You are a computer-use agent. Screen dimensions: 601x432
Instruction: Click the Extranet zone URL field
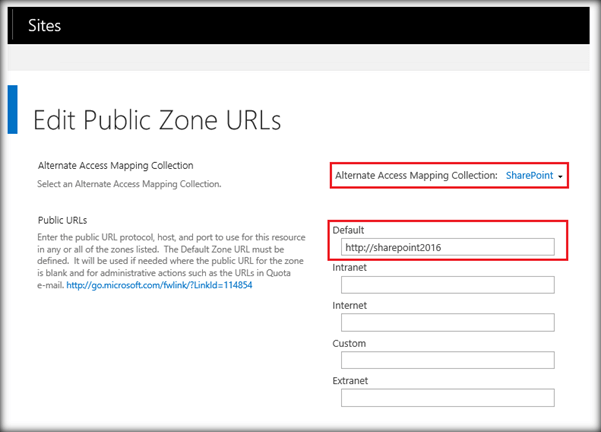[x=448, y=398]
